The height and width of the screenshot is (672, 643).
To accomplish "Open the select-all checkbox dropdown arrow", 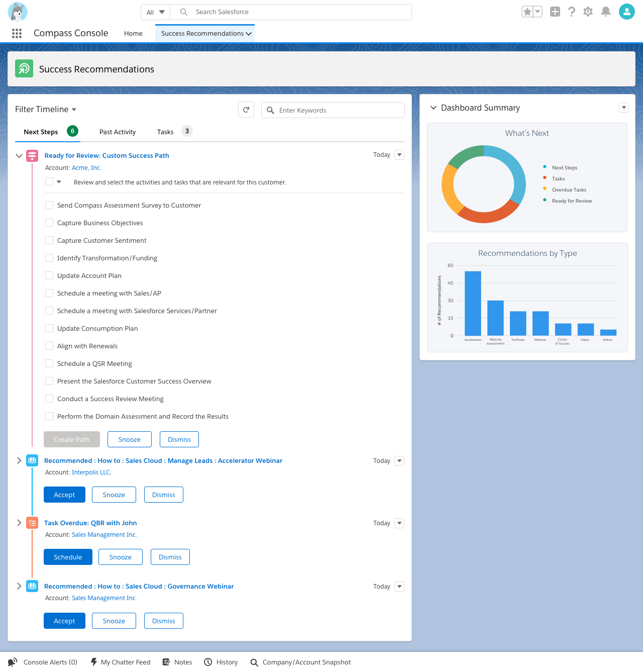I will click(x=59, y=182).
